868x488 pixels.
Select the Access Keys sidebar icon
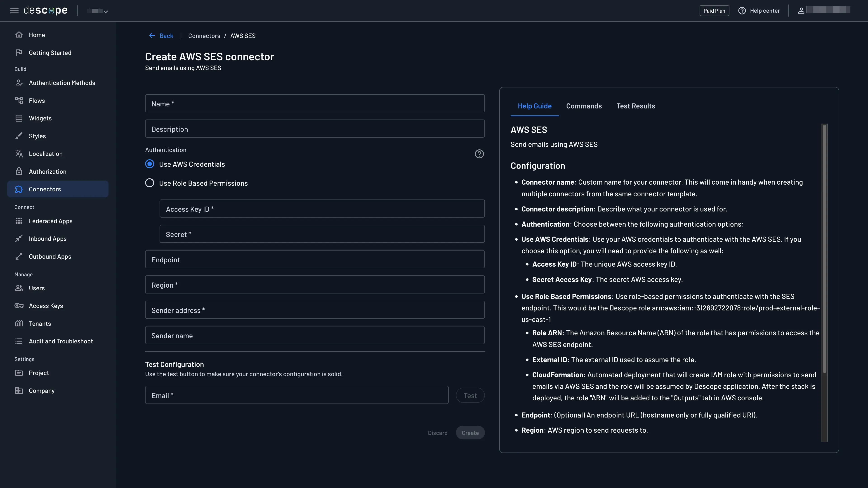coord(19,306)
